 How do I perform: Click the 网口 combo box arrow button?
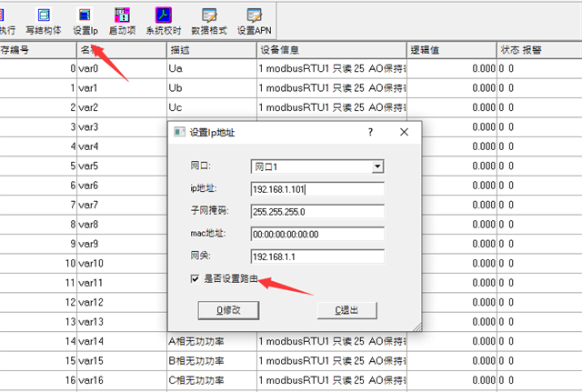tap(377, 166)
